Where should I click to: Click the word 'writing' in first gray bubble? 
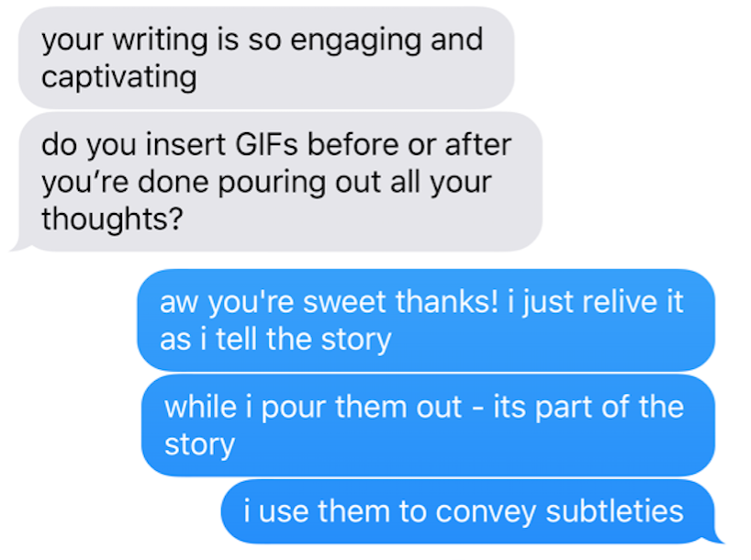pyautogui.click(x=161, y=40)
